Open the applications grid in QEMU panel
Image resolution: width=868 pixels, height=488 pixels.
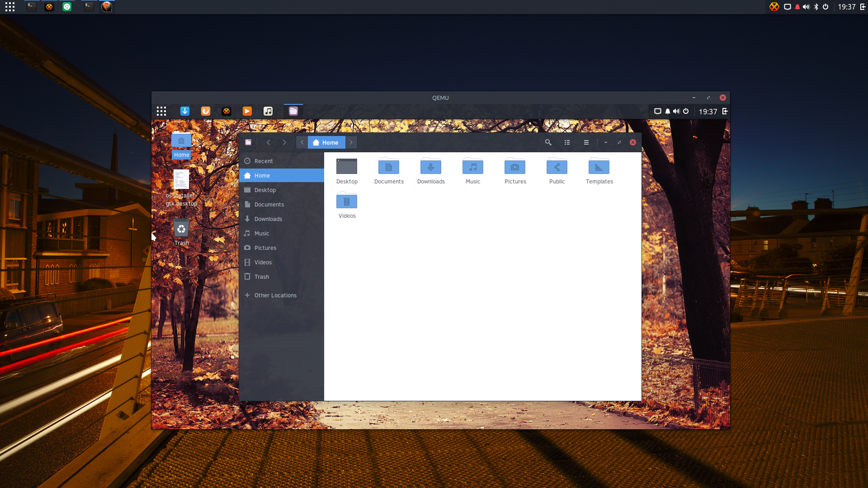click(x=161, y=111)
